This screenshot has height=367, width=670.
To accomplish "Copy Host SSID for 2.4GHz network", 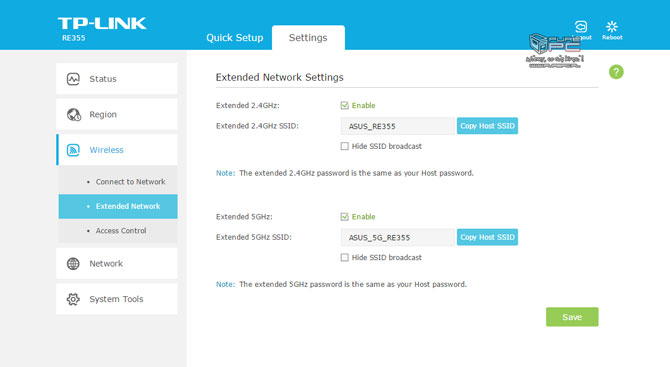I will [x=487, y=126].
